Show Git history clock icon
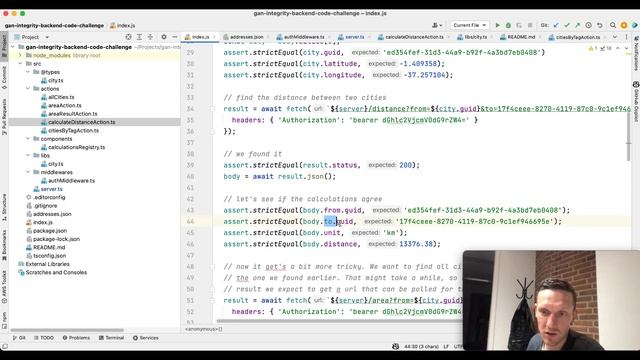This screenshot has height=360, width=640. (x=589, y=25)
